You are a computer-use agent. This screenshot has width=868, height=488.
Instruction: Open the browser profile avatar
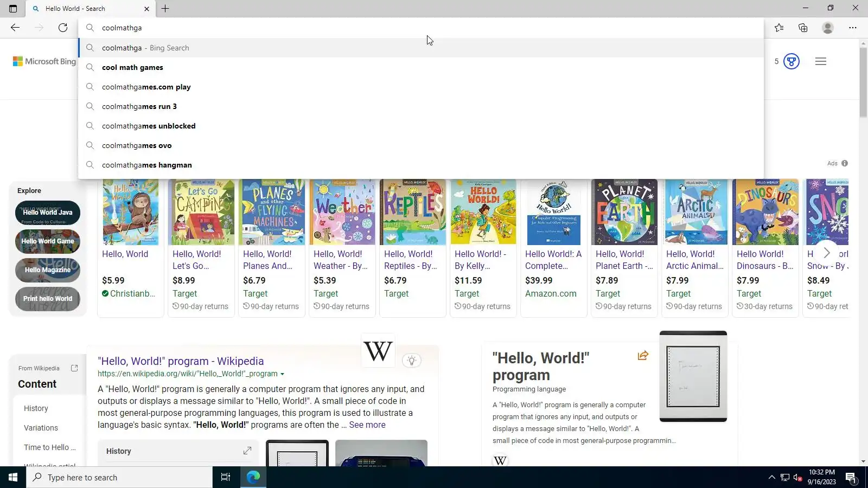click(x=827, y=28)
